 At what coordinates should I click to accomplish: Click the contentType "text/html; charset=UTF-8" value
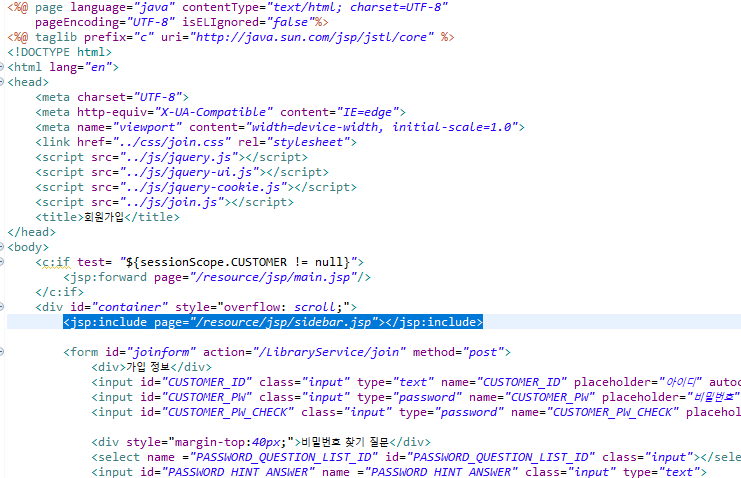(x=357, y=7)
